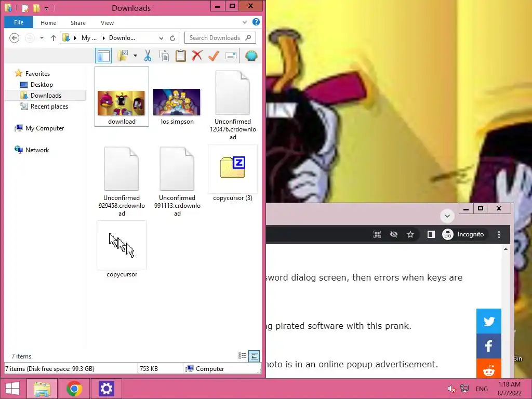This screenshot has height=399, width=532.
Task: Click the blue shell icon in the toolbar
Action: (251, 56)
